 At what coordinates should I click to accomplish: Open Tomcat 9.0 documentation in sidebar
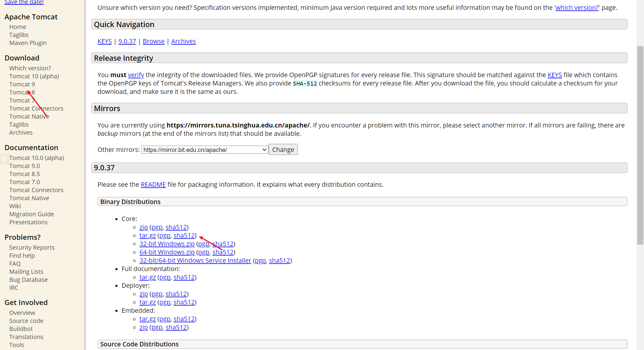click(24, 166)
